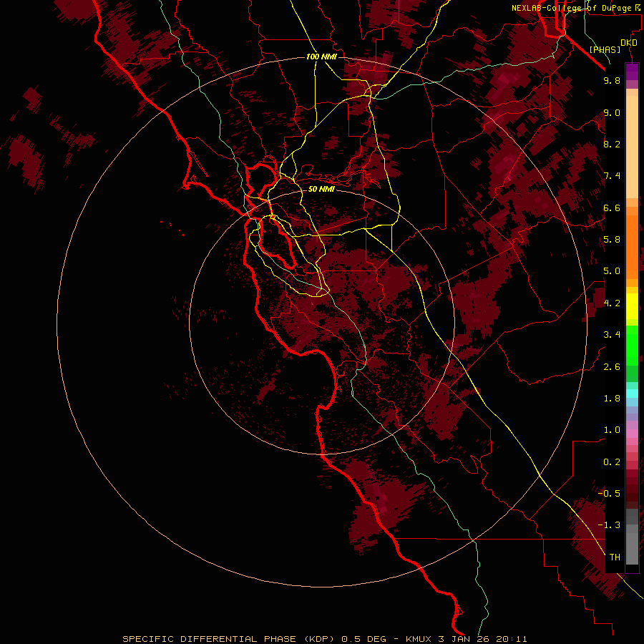
Task: Pick the bright yellow segment of color bar
Action: coord(632,306)
